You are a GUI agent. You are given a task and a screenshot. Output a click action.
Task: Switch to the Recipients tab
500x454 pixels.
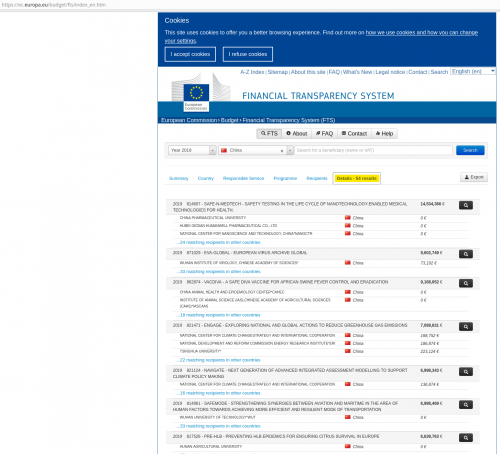tap(317, 178)
